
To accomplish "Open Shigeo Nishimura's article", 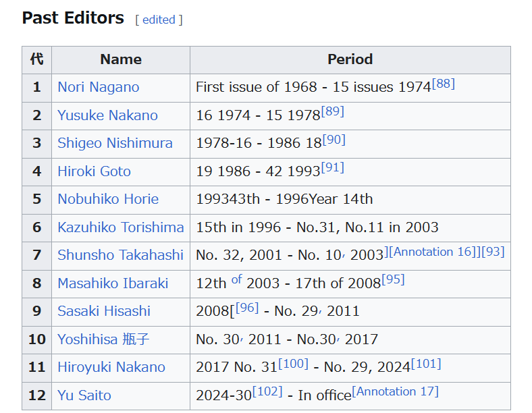I will pos(115,143).
